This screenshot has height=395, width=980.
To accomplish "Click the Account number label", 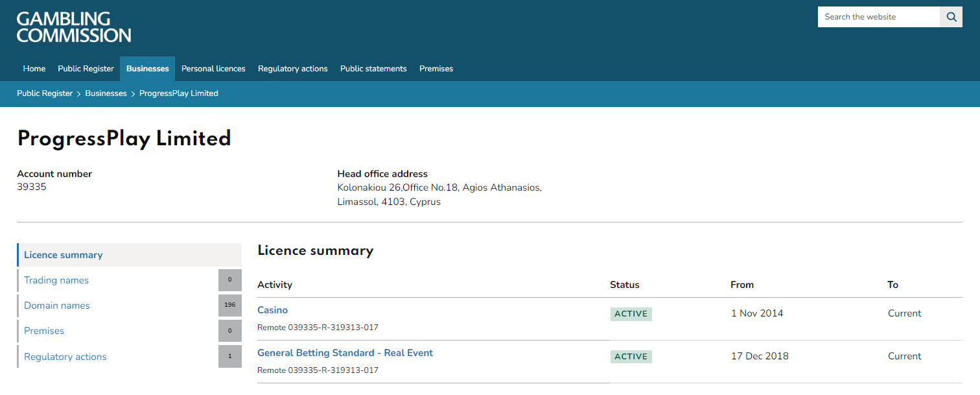I will click(54, 174).
